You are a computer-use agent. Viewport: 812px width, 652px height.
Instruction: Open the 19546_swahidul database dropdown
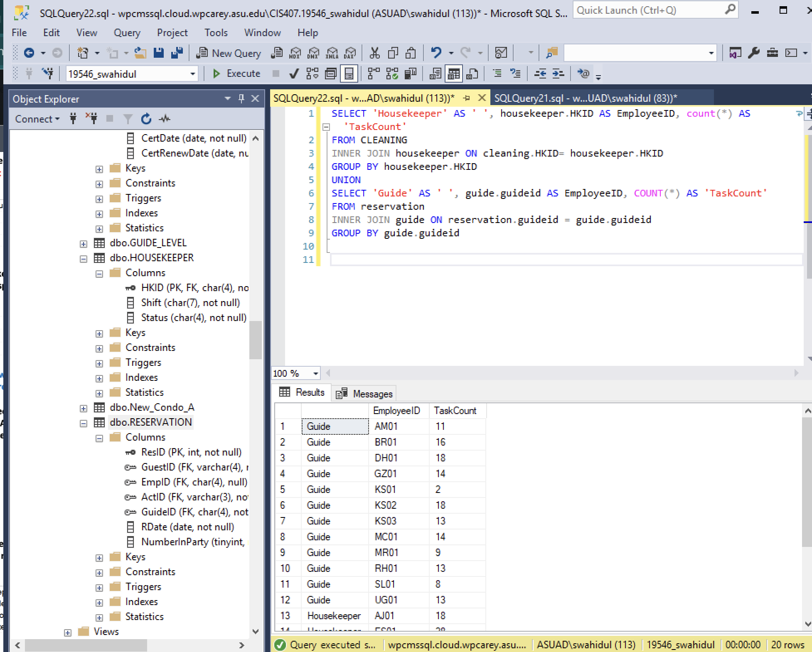tap(192, 74)
